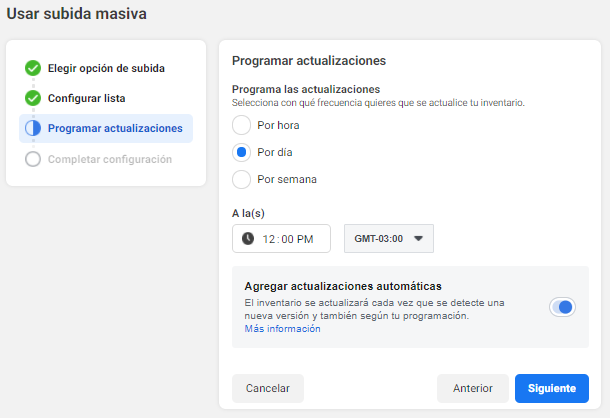This screenshot has width=610, height=418.
Task: Click the Siguiente button
Action: point(552,388)
